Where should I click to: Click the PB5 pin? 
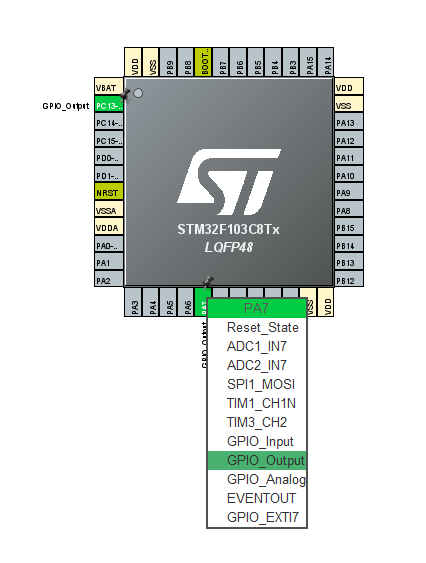[x=256, y=62]
